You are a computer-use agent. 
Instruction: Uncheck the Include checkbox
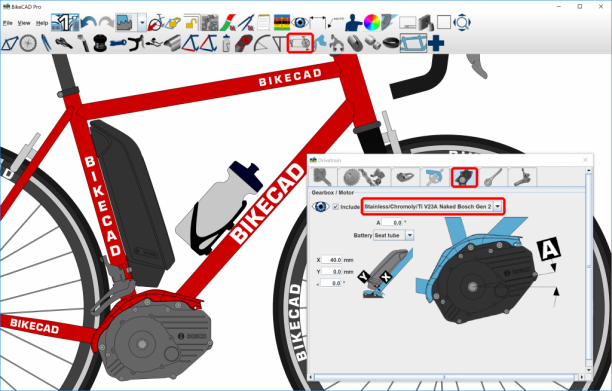click(x=335, y=207)
